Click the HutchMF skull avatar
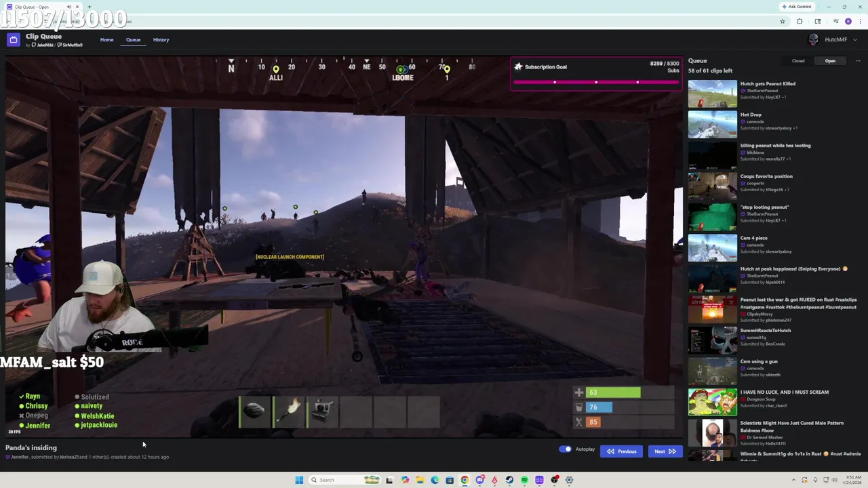Viewport: 868px width, 488px height. point(814,40)
